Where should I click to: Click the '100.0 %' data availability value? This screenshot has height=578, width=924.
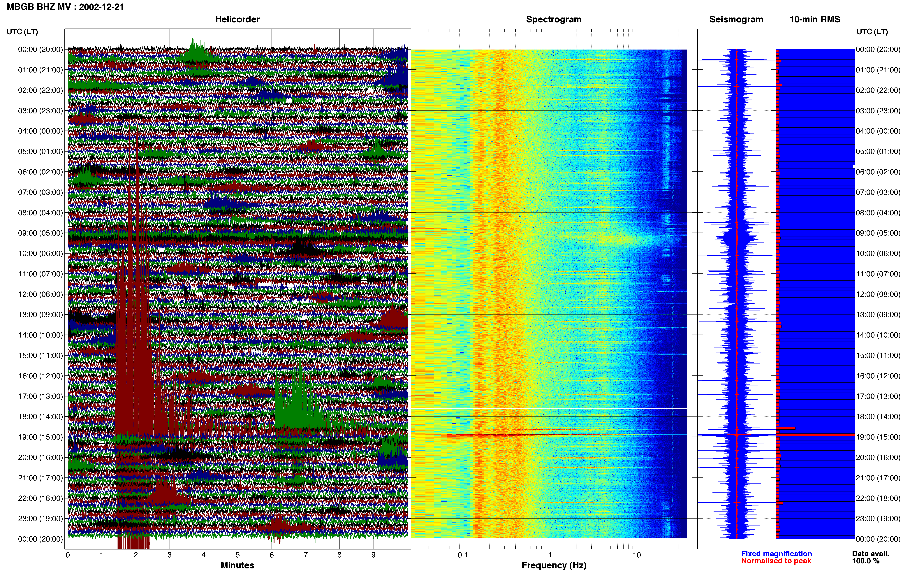[x=865, y=561]
